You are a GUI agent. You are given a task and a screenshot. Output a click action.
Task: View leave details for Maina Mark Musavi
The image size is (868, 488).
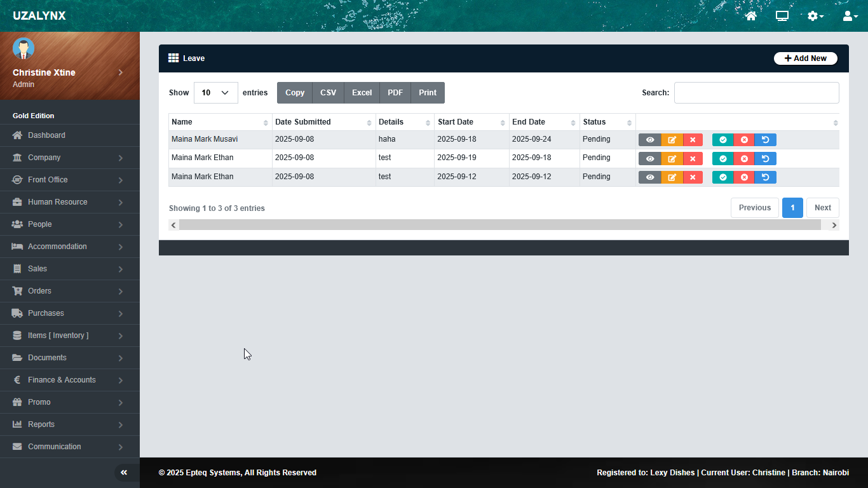[x=649, y=140]
